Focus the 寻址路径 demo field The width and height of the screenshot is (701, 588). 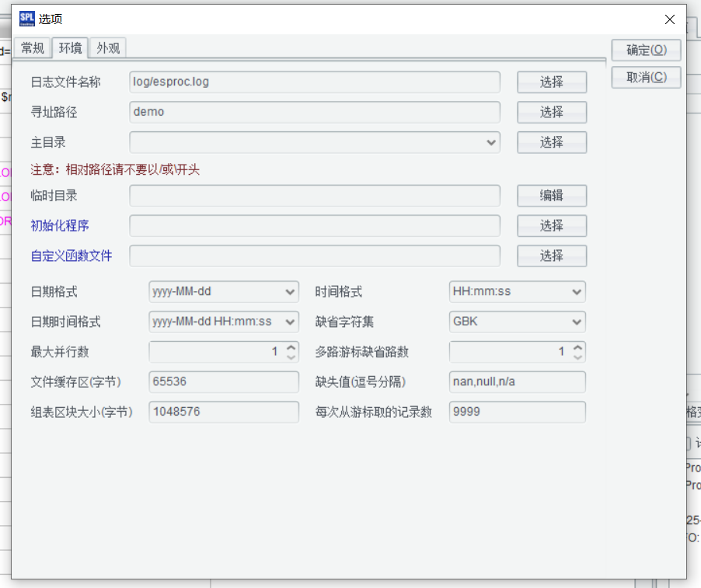[x=315, y=112]
